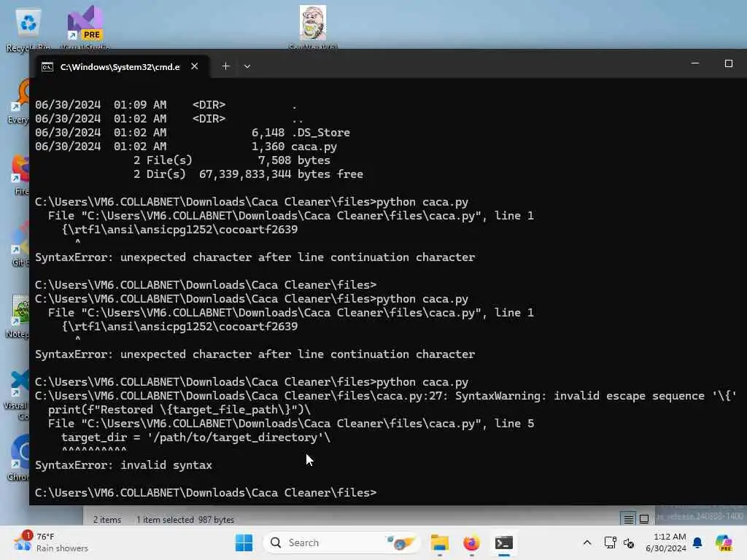Viewport: 747px width, 560px height.
Task: Open the Recycle Bin desktop icon
Action: [28, 28]
